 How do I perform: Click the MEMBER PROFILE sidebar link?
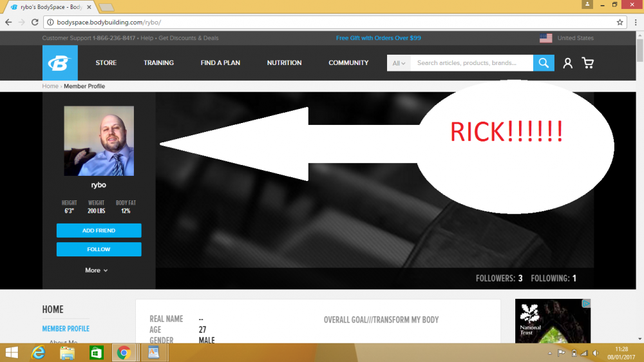(x=66, y=329)
